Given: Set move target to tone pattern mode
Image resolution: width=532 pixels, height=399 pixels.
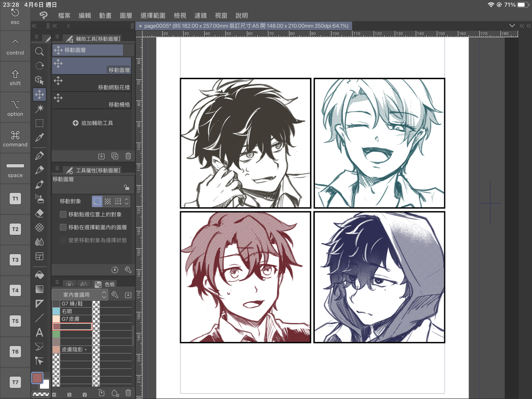Looking at the screenshot, I should (x=107, y=201).
